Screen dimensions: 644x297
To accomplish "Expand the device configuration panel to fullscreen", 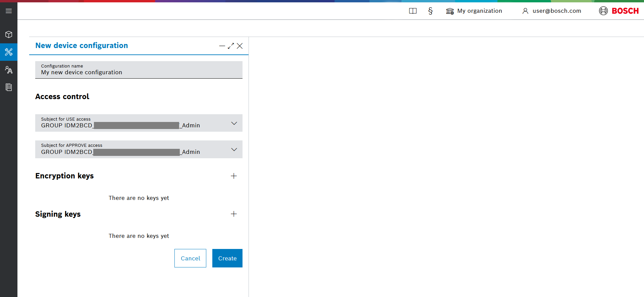I will click(x=231, y=46).
